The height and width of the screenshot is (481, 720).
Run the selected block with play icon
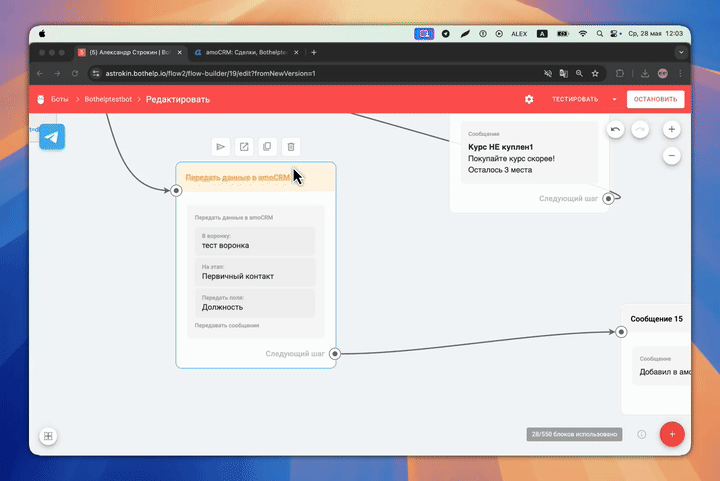pos(221,147)
